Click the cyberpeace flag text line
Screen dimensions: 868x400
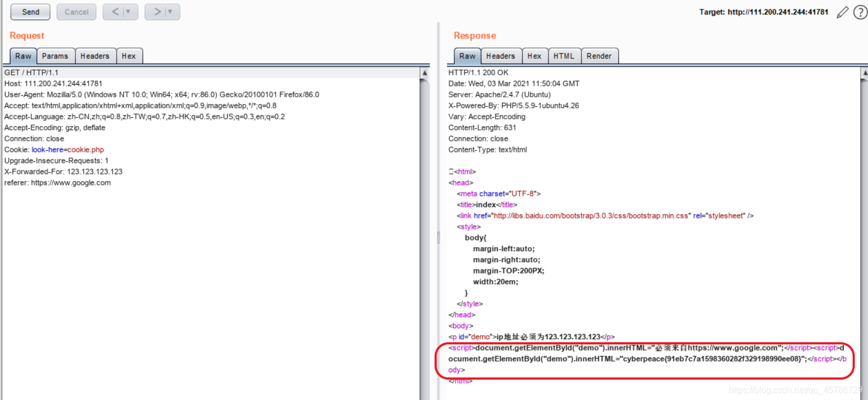pos(647,359)
